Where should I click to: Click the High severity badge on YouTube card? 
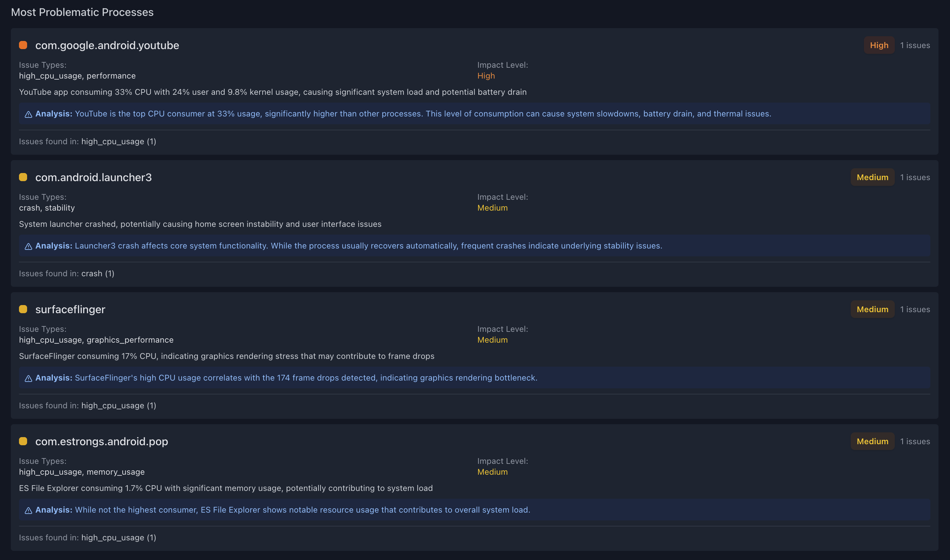879,45
